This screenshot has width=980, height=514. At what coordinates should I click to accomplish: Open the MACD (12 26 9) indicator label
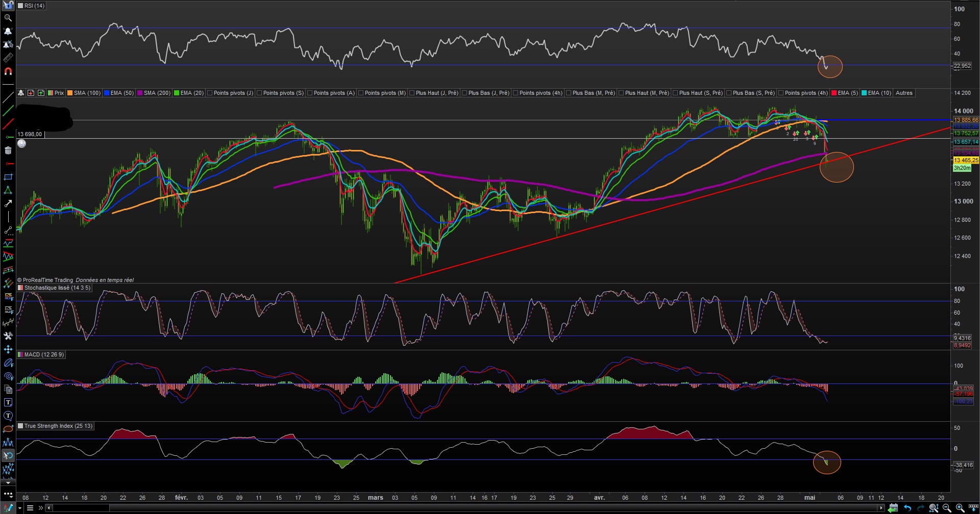[x=44, y=354]
